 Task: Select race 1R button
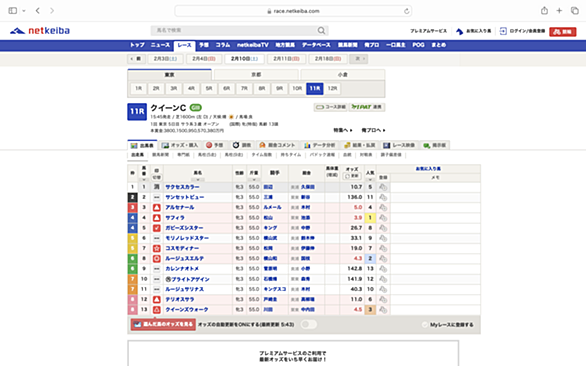tap(139, 89)
